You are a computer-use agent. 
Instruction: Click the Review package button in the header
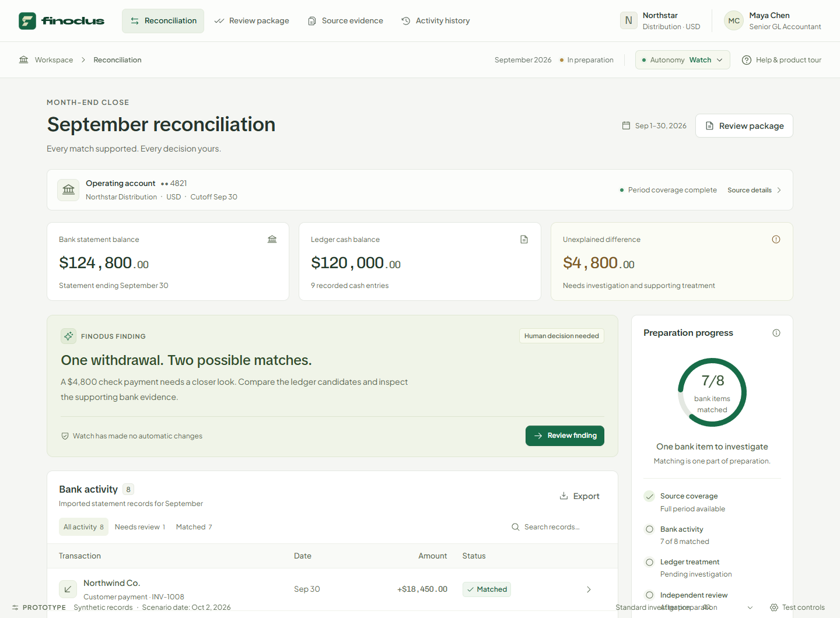coord(744,126)
